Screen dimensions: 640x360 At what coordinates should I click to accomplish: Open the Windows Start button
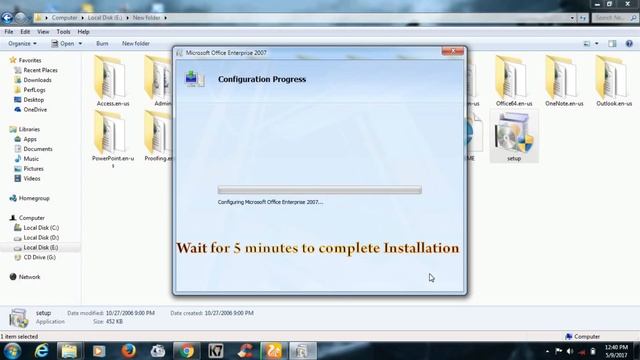coord(12,351)
